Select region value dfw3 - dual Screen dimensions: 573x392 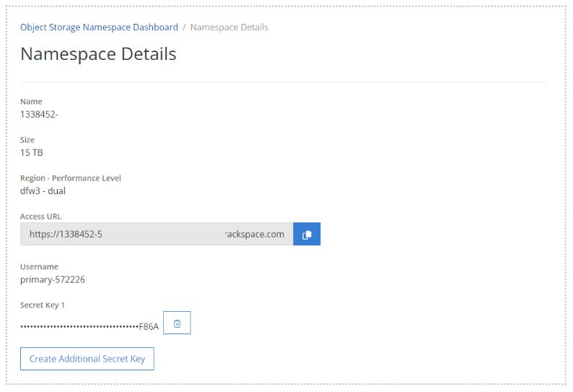click(x=43, y=191)
